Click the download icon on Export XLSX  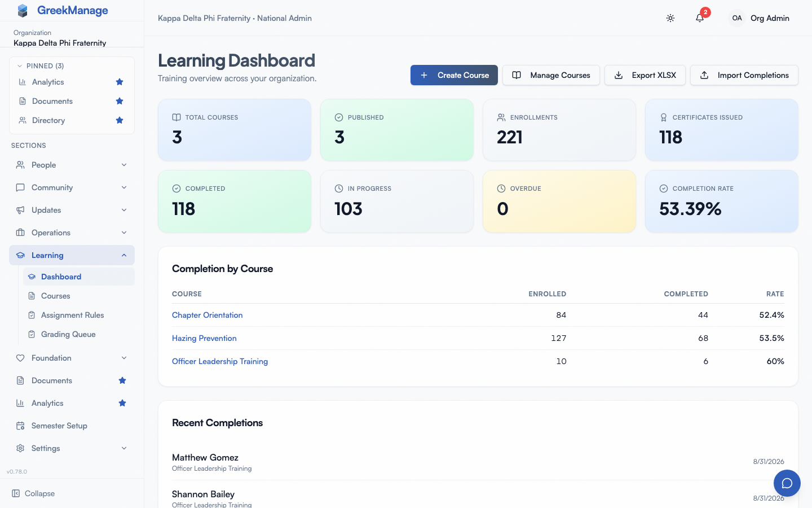coord(619,75)
